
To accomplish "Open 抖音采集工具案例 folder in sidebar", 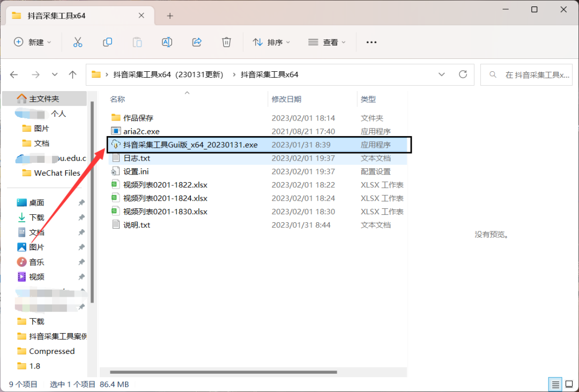I will 51,336.
